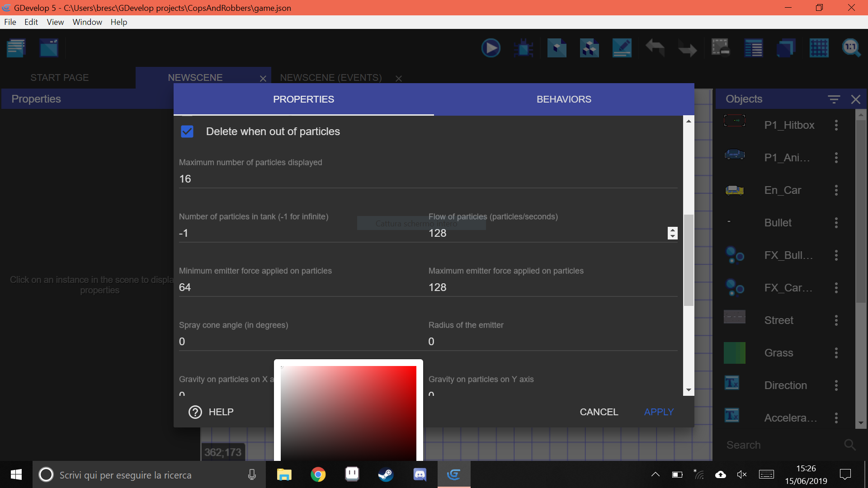Open the debugger with the bug icon

523,48
